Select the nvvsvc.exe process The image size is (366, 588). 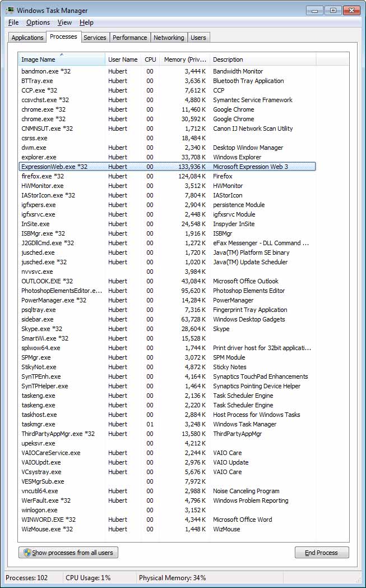[x=167, y=272]
